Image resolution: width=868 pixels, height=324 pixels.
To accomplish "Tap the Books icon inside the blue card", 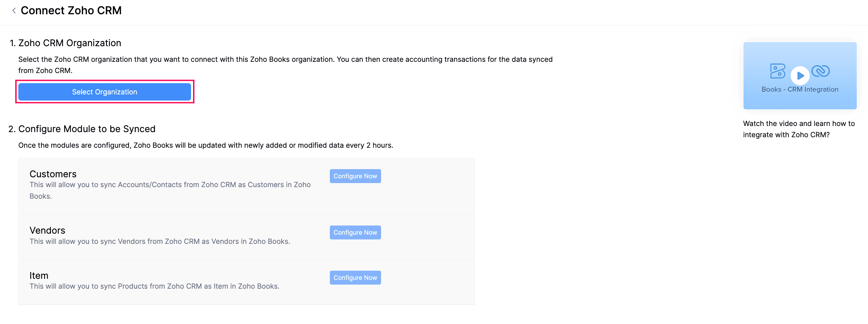I will (777, 71).
